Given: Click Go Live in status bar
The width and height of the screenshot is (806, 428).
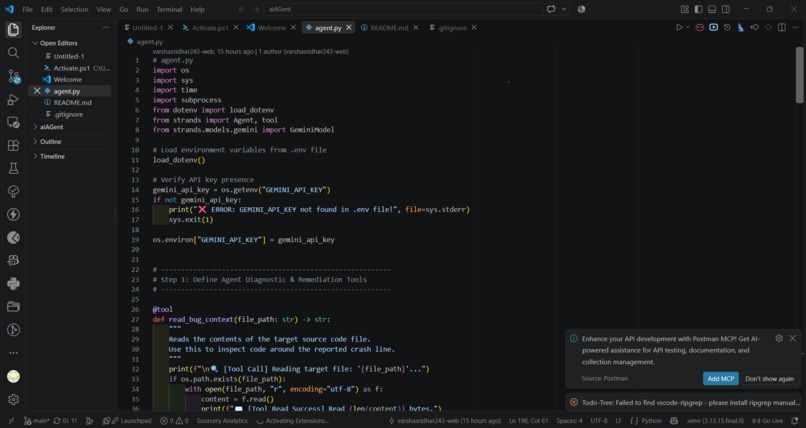Looking at the screenshot, I should pyautogui.click(x=768, y=421).
